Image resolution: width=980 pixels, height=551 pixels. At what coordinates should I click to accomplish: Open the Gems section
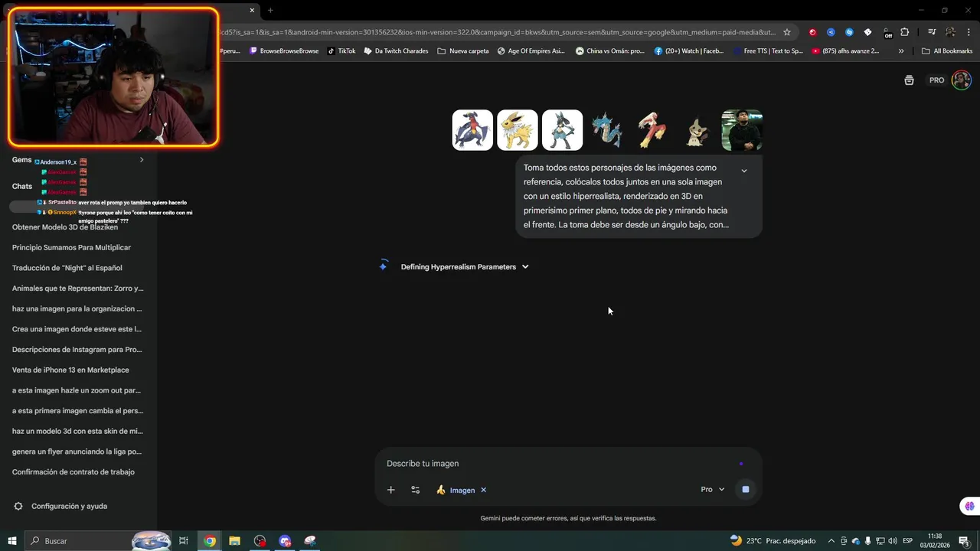tap(21, 160)
